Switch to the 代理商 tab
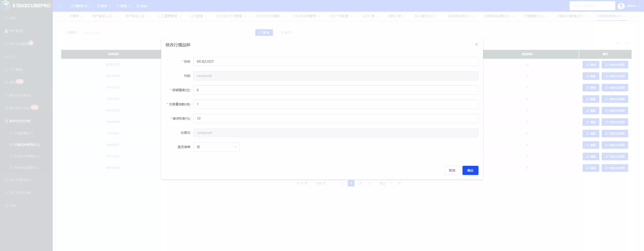The height and width of the screenshot is (251, 644). pos(74,16)
